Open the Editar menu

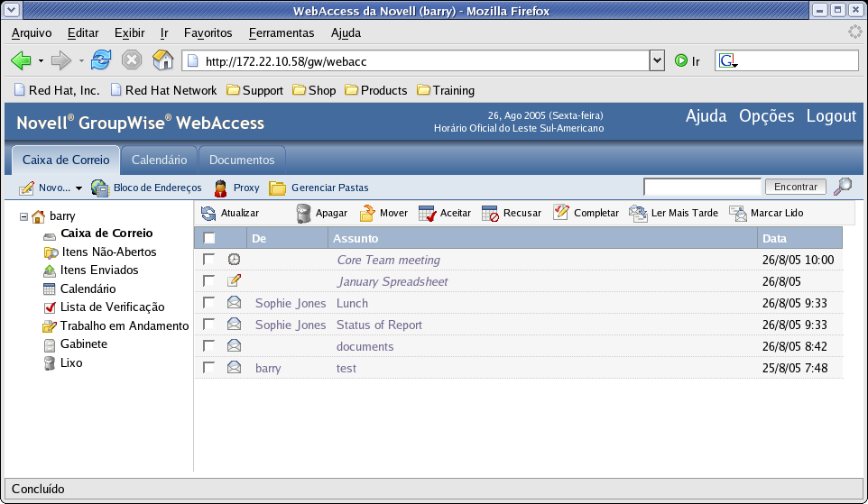(x=83, y=33)
